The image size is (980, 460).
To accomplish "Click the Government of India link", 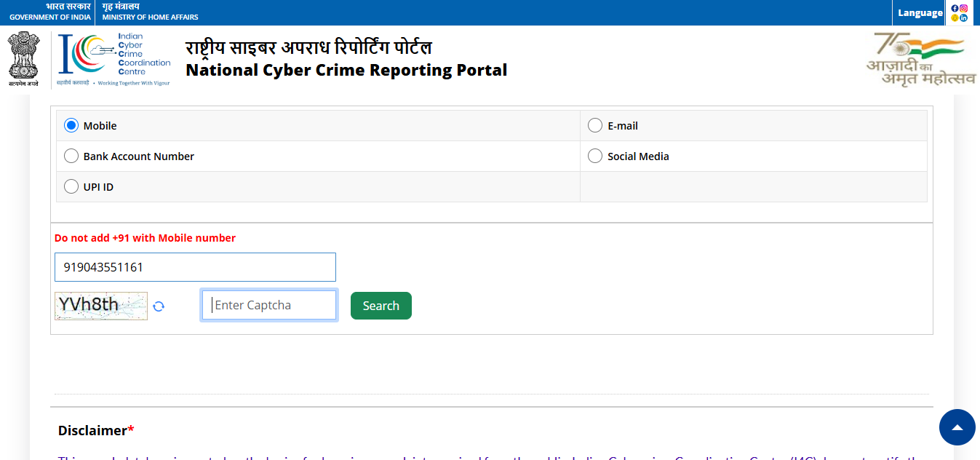I will pyautogui.click(x=49, y=12).
